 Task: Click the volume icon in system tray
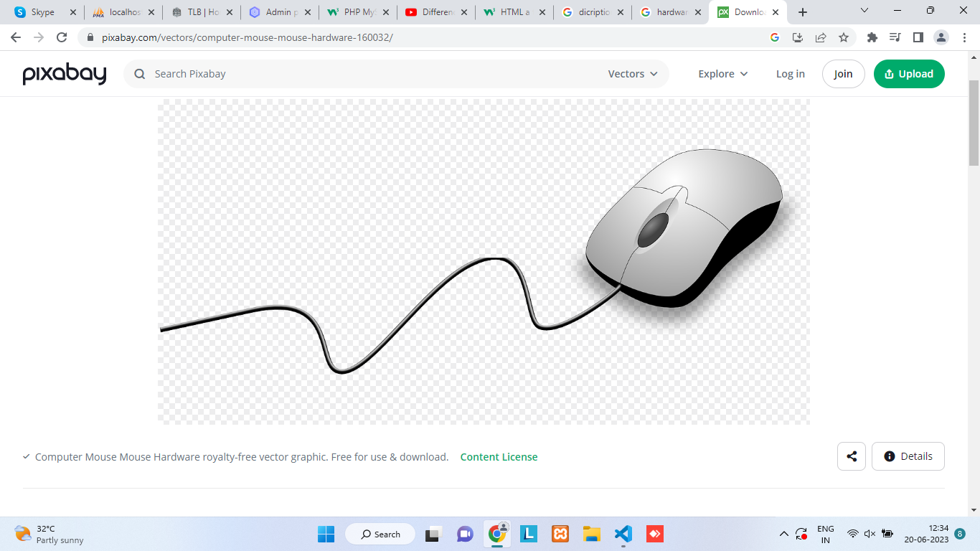(870, 534)
